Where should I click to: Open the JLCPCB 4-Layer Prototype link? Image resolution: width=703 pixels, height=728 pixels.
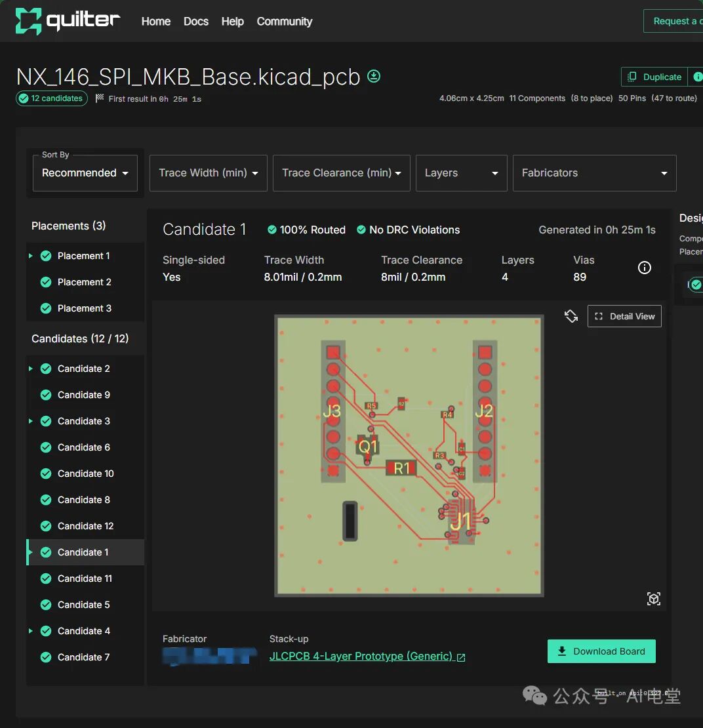tap(361, 657)
